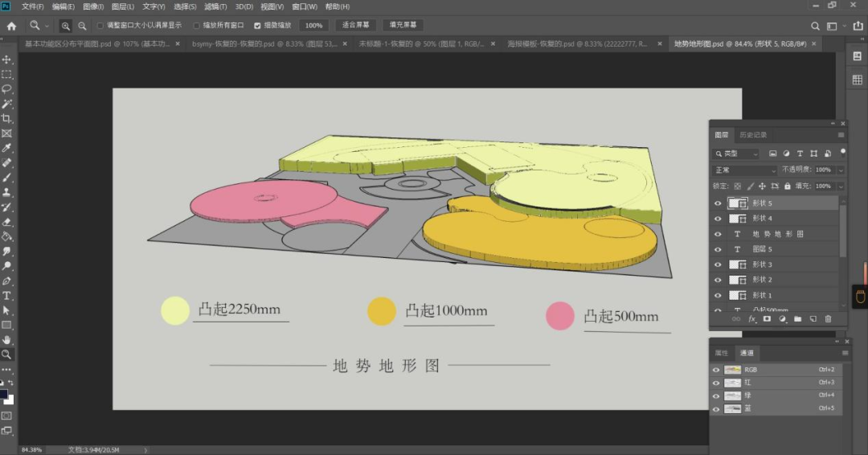This screenshot has height=455, width=868.
Task: Select the Hand tool
Action: pyautogui.click(x=6, y=340)
